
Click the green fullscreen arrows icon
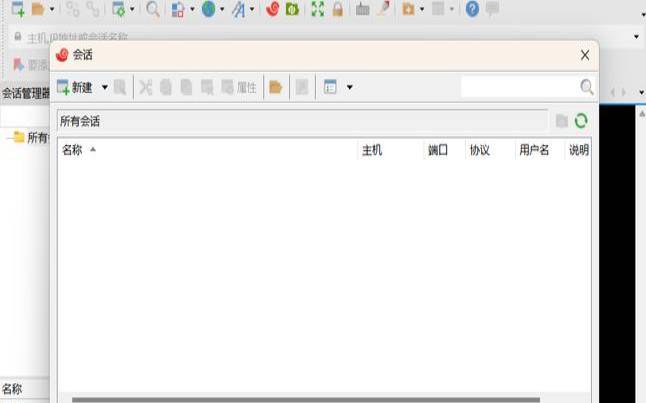318,9
